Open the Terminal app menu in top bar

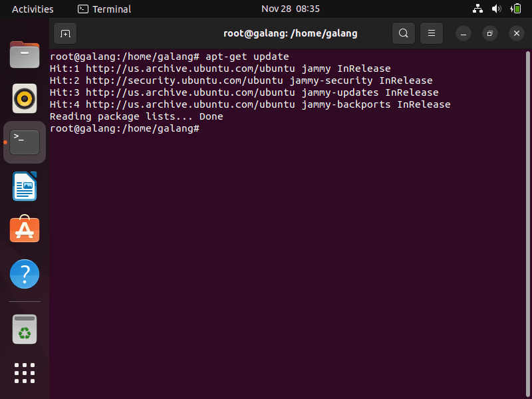point(104,9)
